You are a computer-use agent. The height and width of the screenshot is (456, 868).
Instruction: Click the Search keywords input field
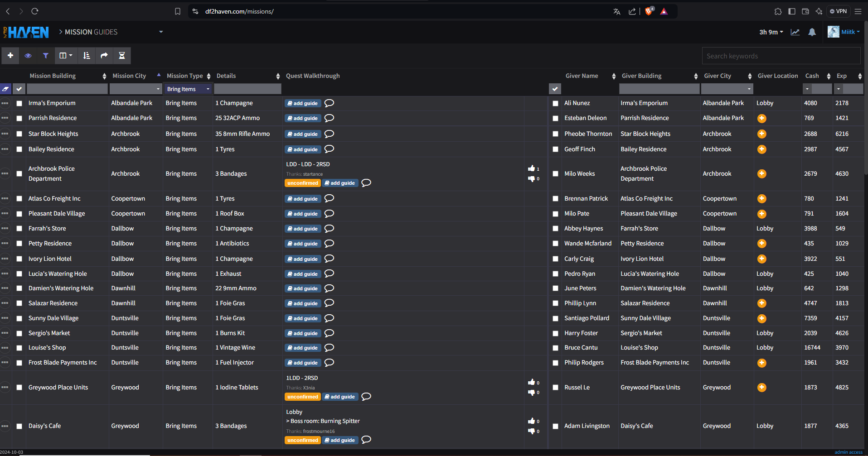pyautogui.click(x=781, y=56)
